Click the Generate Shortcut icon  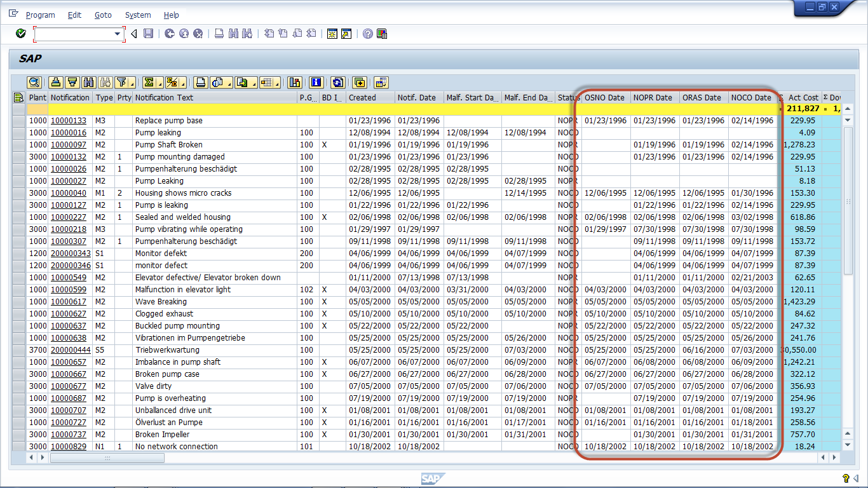click(x=346, y=34)
